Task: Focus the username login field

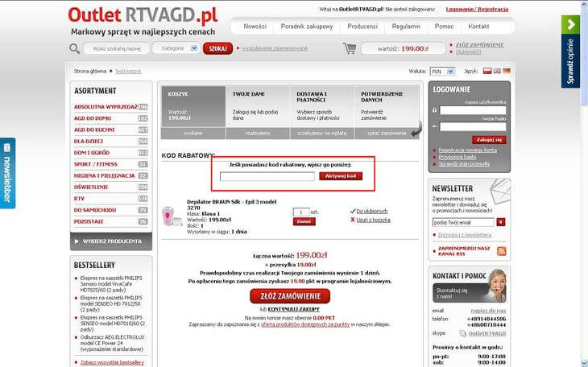Action: [x=473, y=110]
